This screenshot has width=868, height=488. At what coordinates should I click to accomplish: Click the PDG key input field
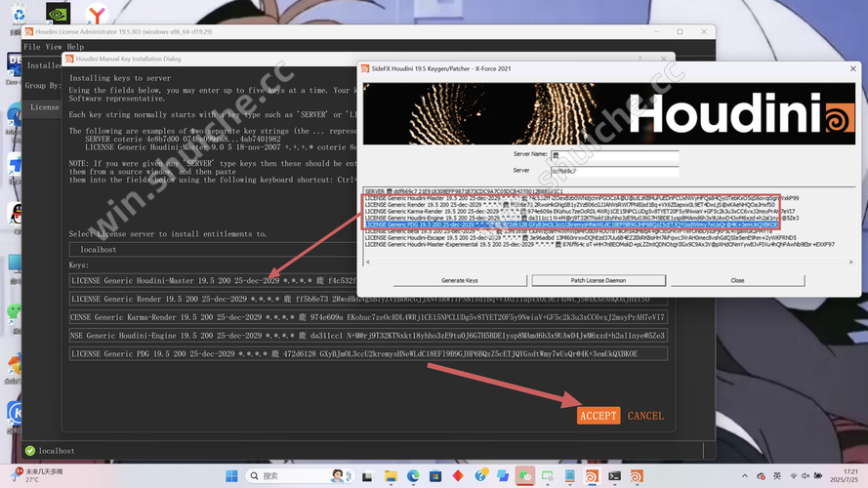pyautogui.click(x=368, y=353)
